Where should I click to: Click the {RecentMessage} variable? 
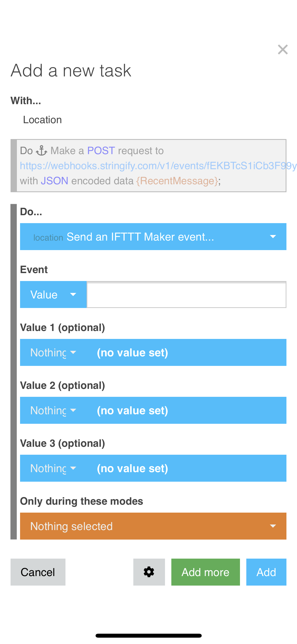click(x=177, y=181)
